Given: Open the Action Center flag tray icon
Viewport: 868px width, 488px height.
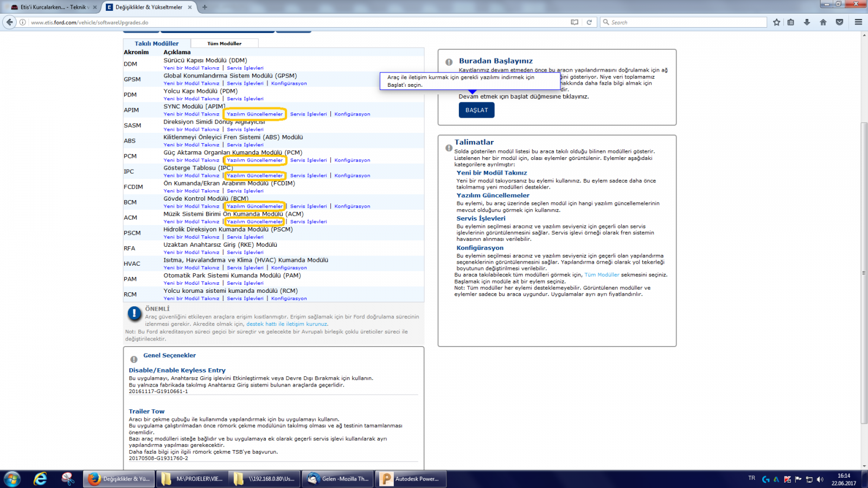Looking at the screenshot, I should coord(798,479).
